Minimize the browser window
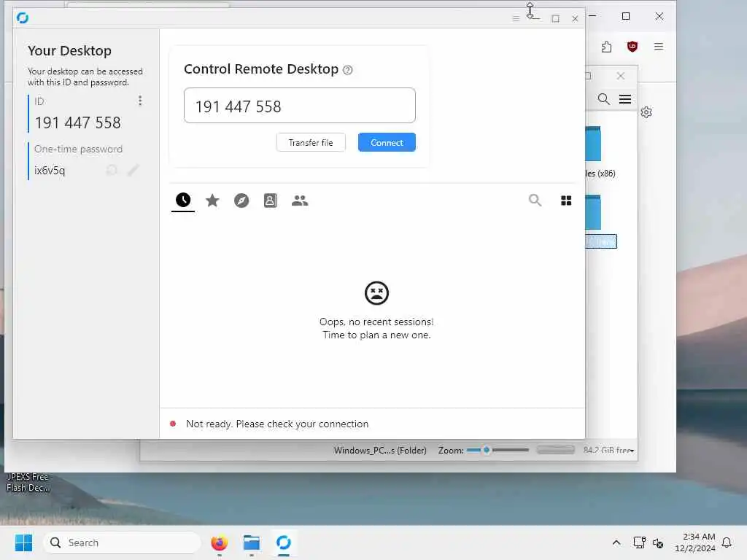Image resolution: width=747 pixels, height=560 pixels. 592,16
